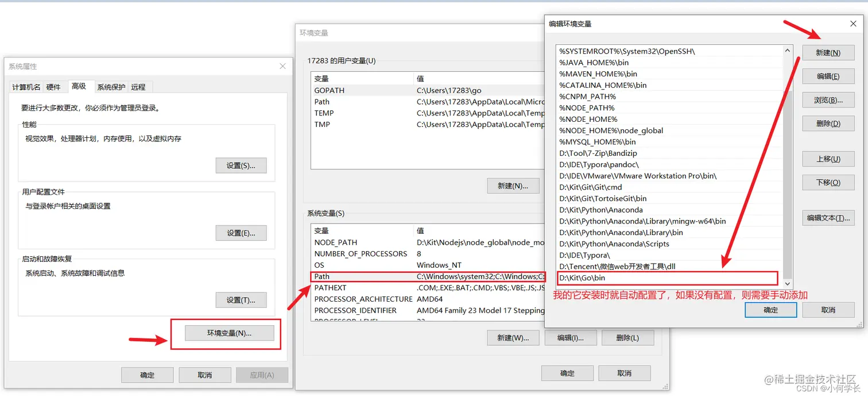The width and height of the screenshot is (868, 397).
Task: Select D:\Kit\Git\TortoiseGit\bin entry
Action: (669, 199)
